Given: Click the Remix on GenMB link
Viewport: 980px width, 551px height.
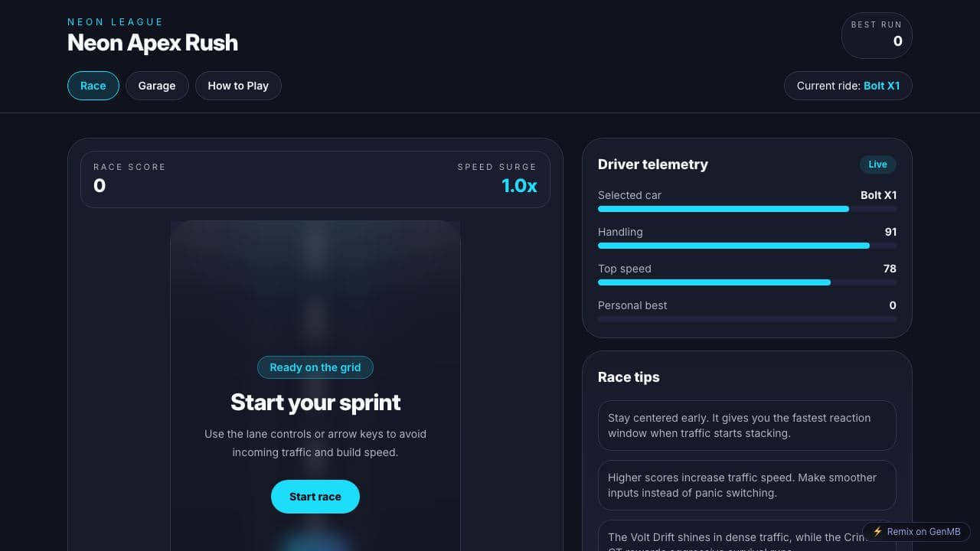Looking at the screenshot, I should click(x=916, y=532).
